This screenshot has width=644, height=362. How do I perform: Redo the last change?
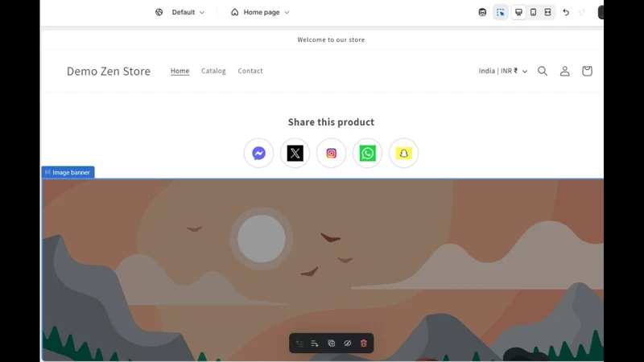tap(581, 12)
